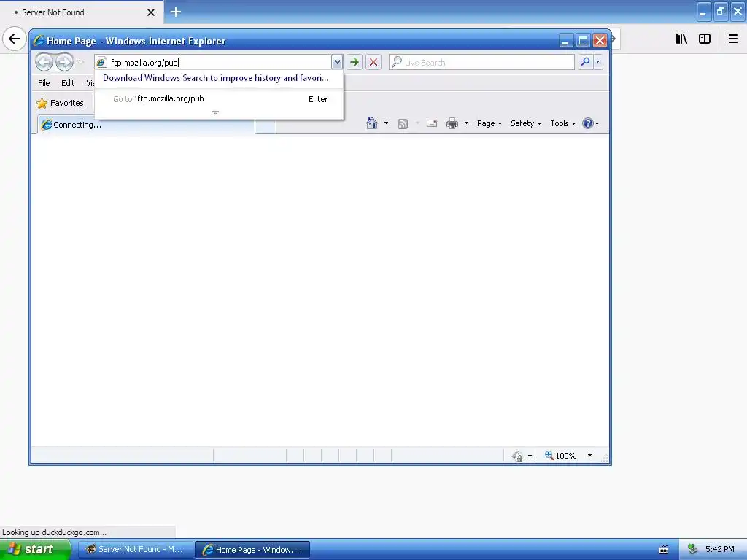Click the Download Windows Search suggestion link
Viewport: 747px width, 560px height.
215,78
